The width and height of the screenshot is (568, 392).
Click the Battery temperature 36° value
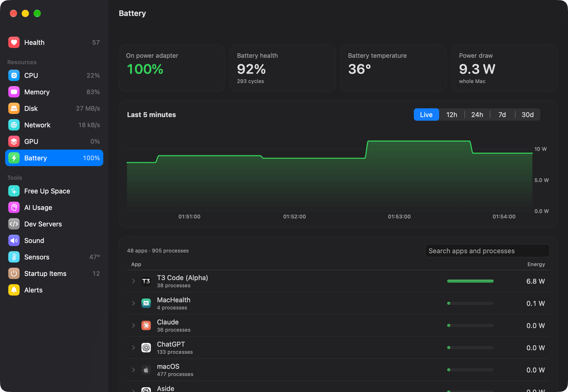click(359, 69)
